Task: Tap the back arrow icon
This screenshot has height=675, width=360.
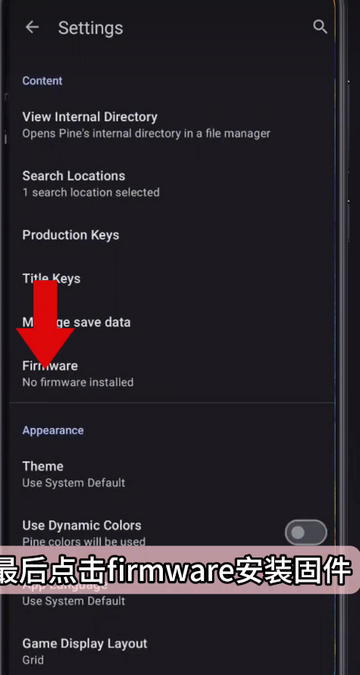Action: coord(32,28)
